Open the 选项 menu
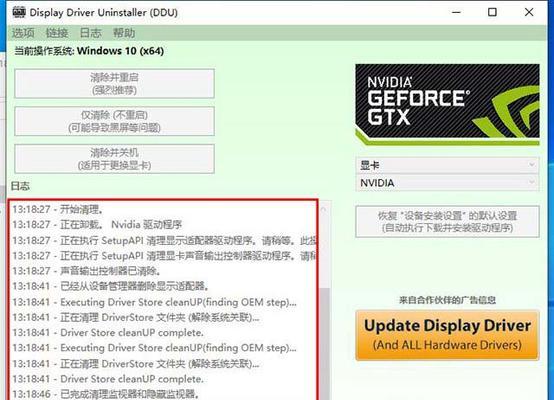The image size is (554, 400). 23,33
